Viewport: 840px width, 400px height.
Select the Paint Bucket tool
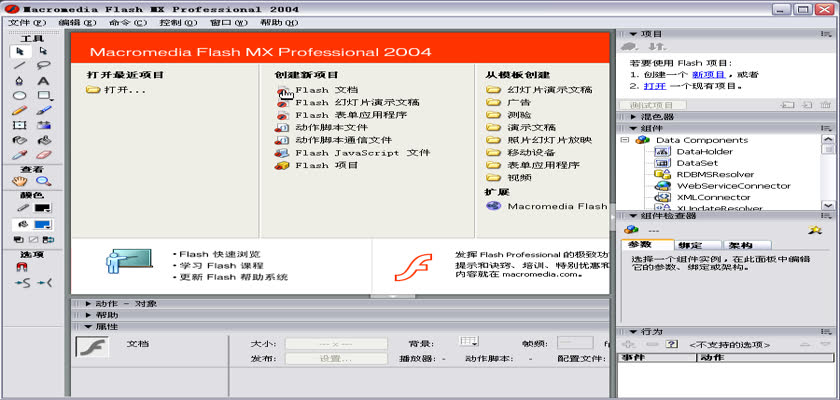click(x=43, y=140)
